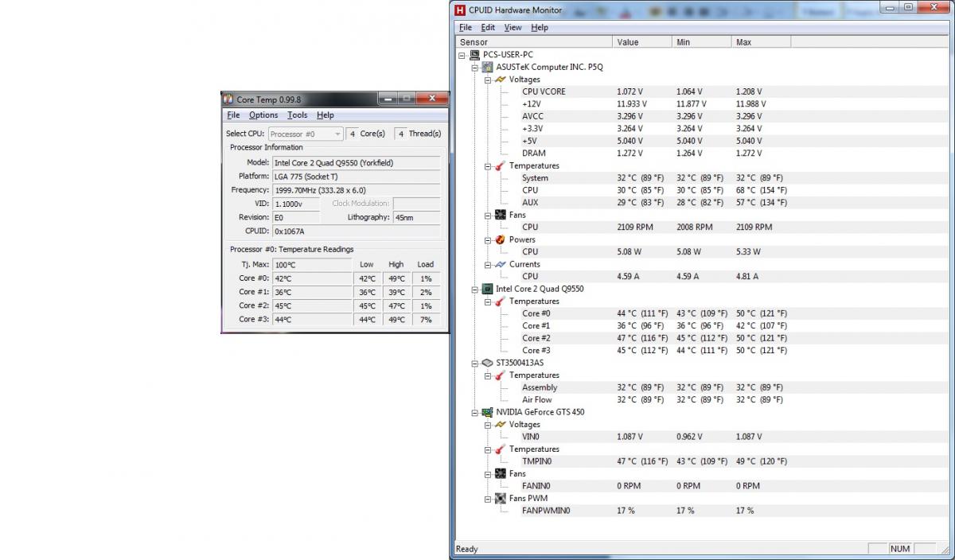Viewport: 955px width, 560px height.
Task: Click the Core Temp title bar icon
Action: [228, 99]
